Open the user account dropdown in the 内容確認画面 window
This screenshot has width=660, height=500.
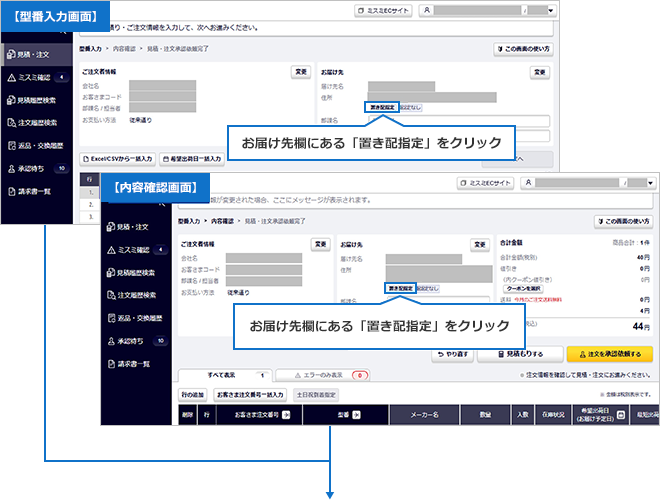(x=589, y=183)
